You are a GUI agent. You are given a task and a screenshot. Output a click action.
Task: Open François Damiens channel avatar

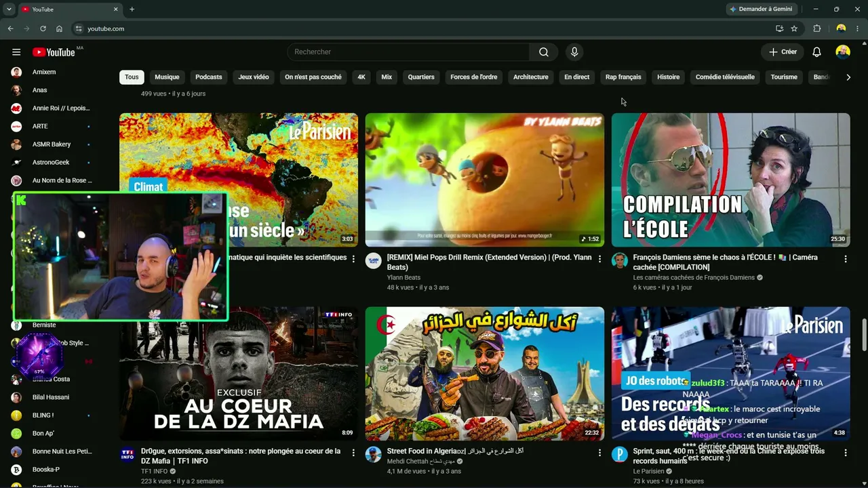click(x=620, y=261)
